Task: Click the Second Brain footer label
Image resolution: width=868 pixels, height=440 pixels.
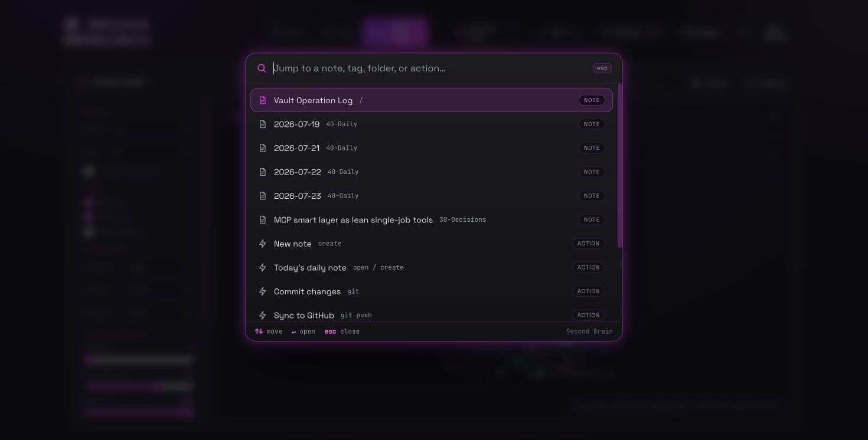Action: (589, 331)
